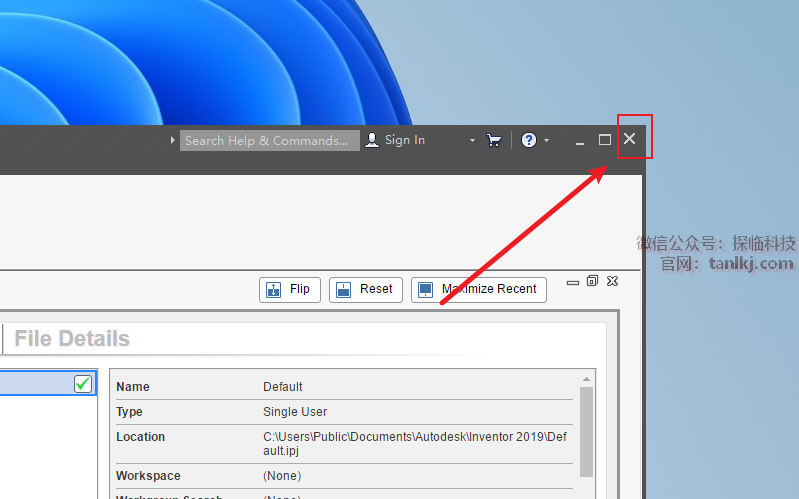Click the Maximize Recent button
The image size is (799, 499).
pos(478,289)
